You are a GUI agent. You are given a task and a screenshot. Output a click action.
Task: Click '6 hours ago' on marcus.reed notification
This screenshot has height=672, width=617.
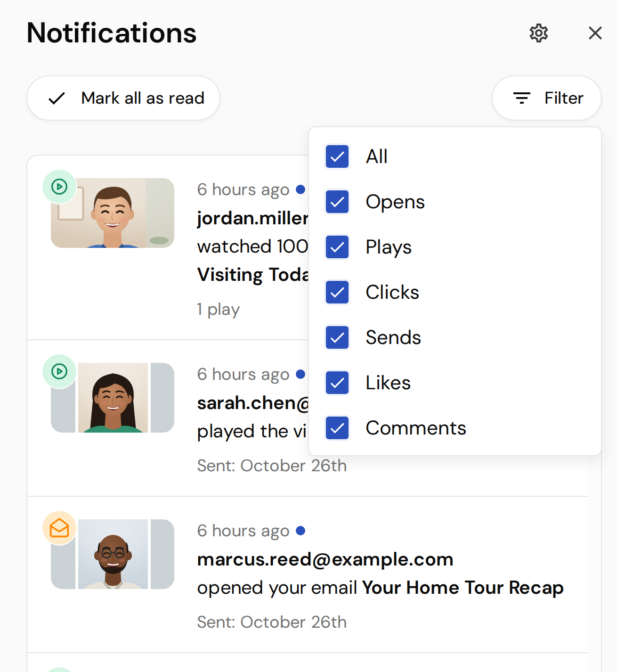pyautogui.click(x=243, y=531)
